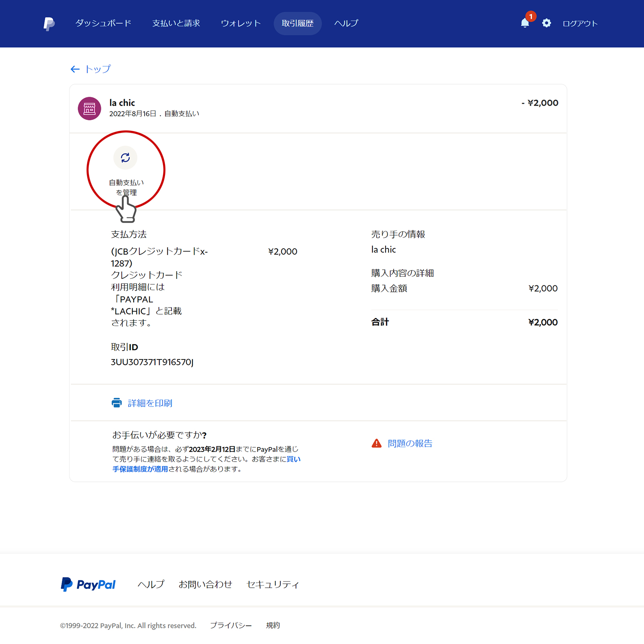Click the - ¥2,000 amount in header
Image resolution: width=644 pixels, height=644 pixels.
point(540,103)
